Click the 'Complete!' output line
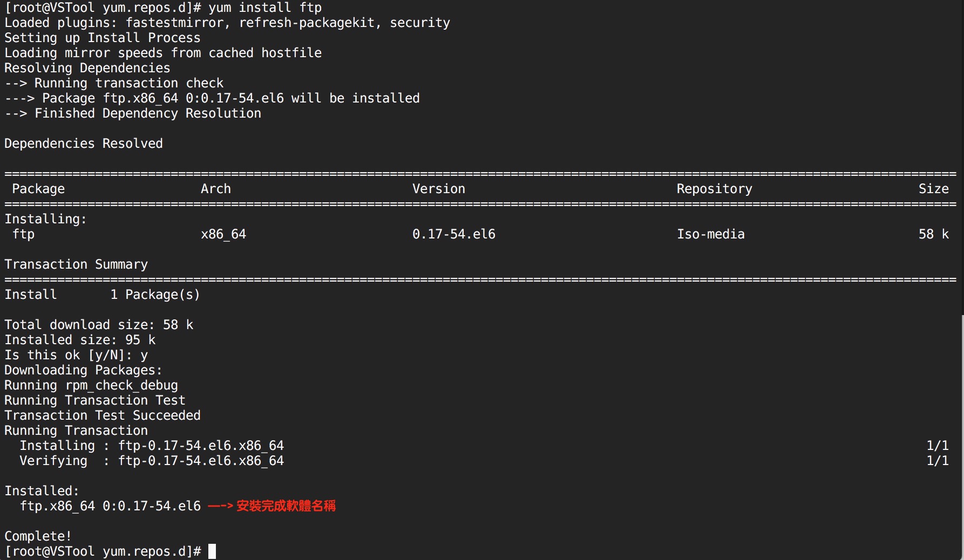The image size is (964, 560). (38, 536)
